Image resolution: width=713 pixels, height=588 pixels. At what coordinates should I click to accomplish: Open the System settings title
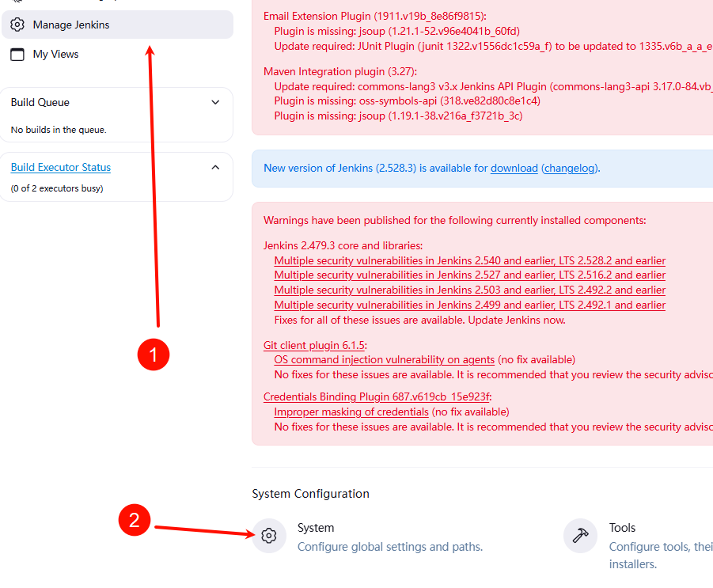(316, 528)
